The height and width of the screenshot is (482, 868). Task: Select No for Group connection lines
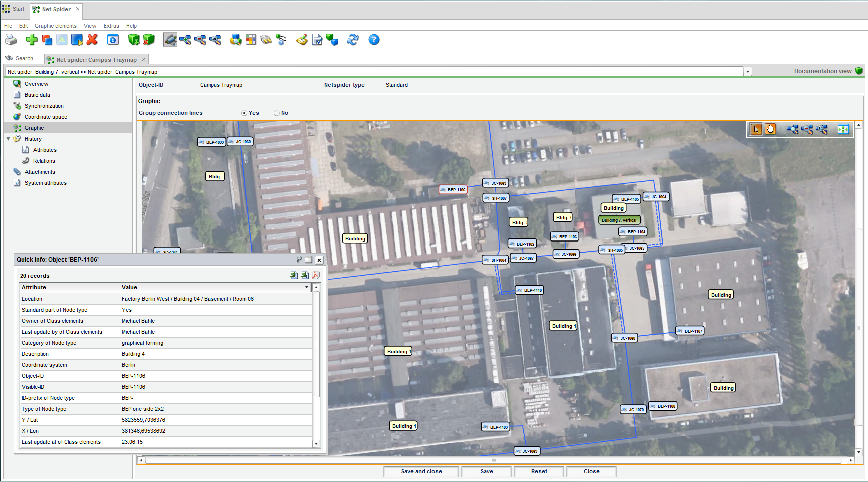277,113
